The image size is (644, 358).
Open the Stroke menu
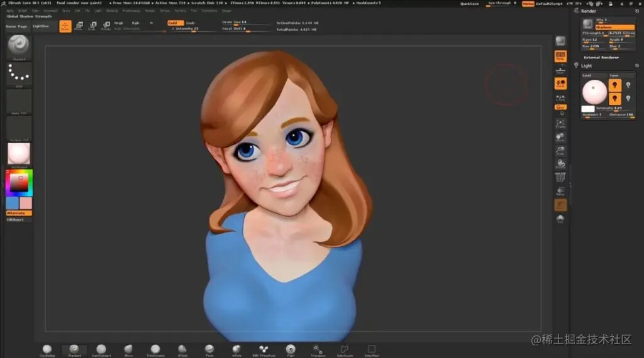tap(165, 11)
